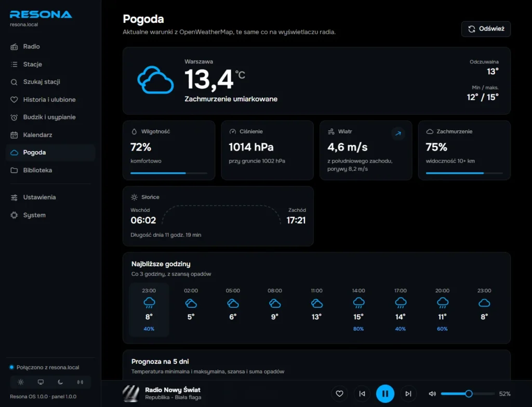
Task: Select the system theme monitor button
Action: click(x=41, y=382)
